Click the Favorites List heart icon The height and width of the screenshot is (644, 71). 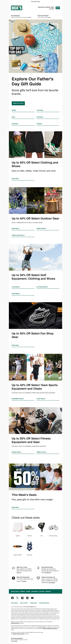pos(38,578)
